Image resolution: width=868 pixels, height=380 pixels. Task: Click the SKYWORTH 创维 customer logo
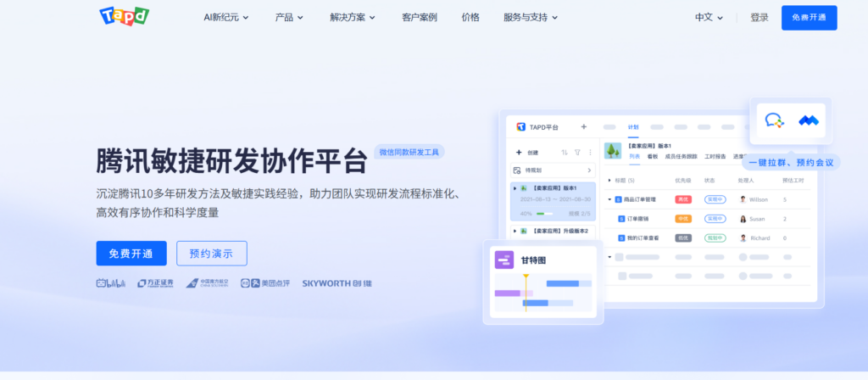click(x=337, y=283)
